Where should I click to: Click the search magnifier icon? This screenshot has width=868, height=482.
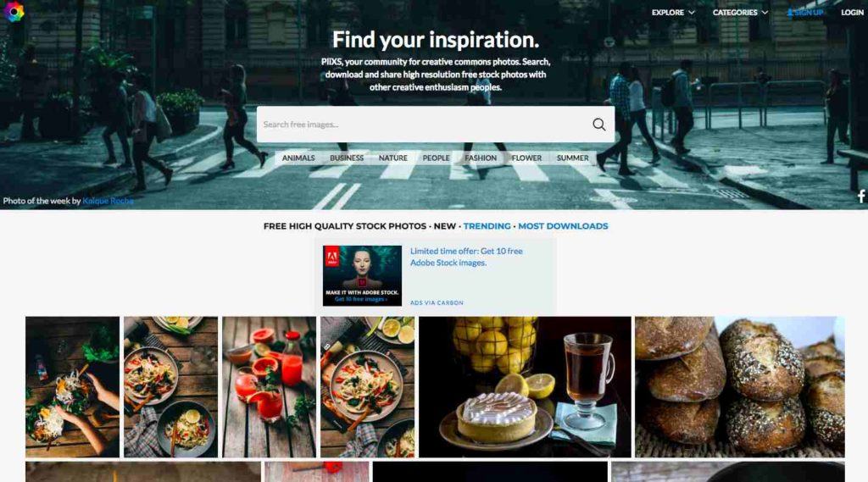[598, 125]
